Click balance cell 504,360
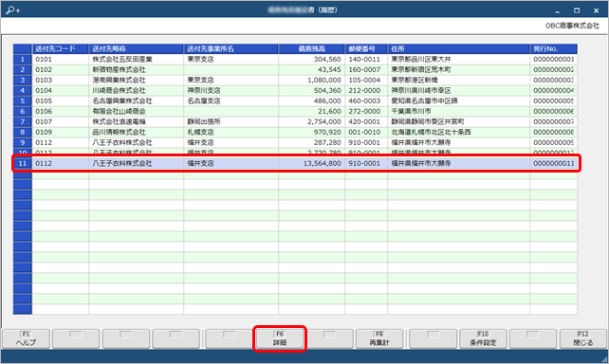This screenshot has height=364, width=609. point(311,91)
